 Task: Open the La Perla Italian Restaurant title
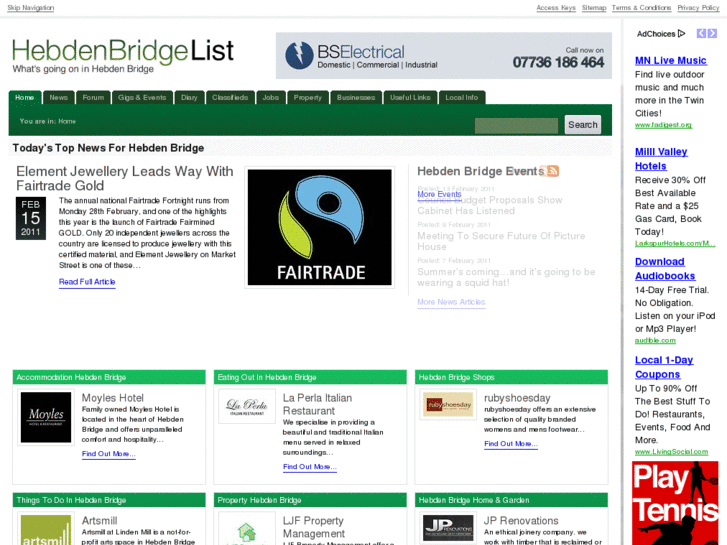point(318,404)
